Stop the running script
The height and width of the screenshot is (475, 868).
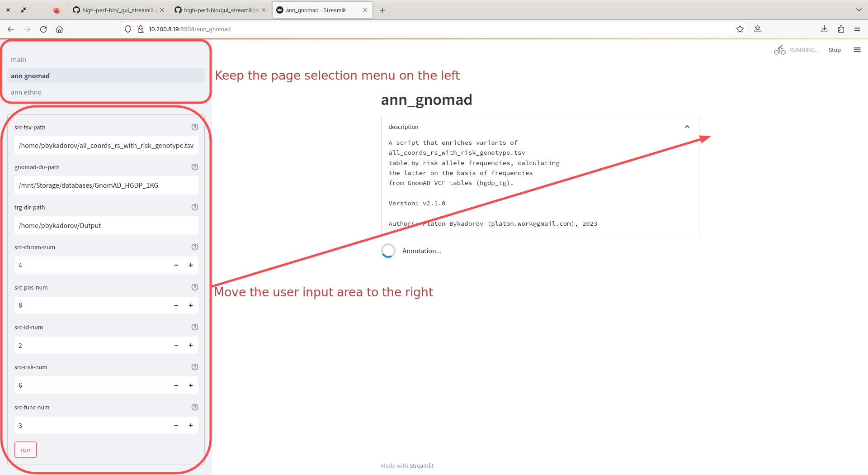click(835, 50)
